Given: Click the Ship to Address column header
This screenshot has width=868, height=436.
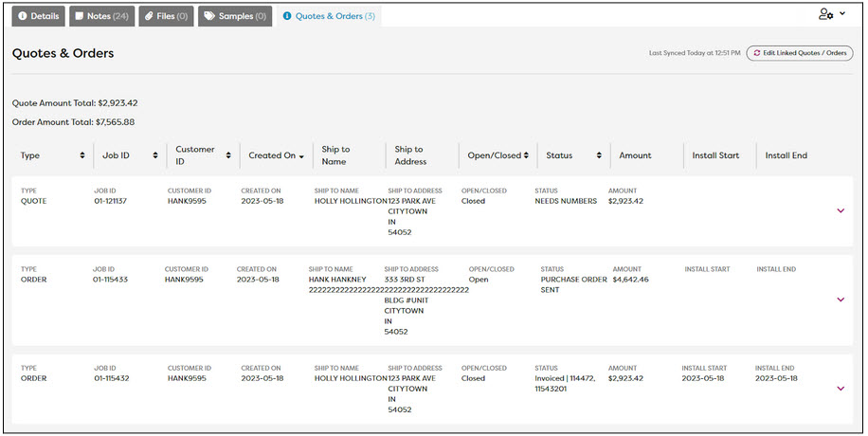Looking at the screenshot, I should [410, 155].
